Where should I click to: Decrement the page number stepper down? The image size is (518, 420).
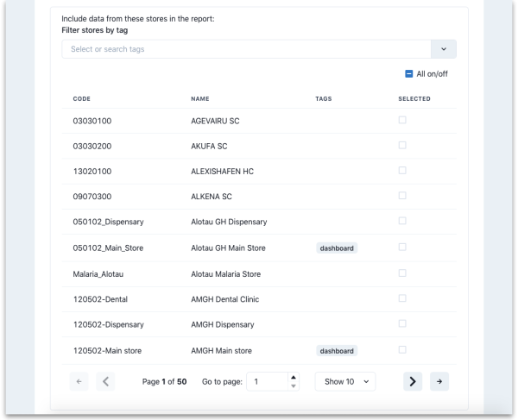293,386
